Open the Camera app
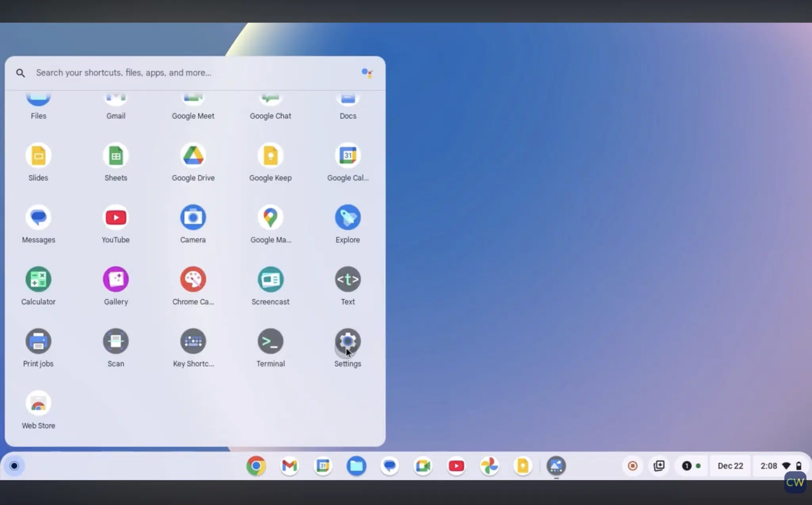 click(x=193, y=224)
